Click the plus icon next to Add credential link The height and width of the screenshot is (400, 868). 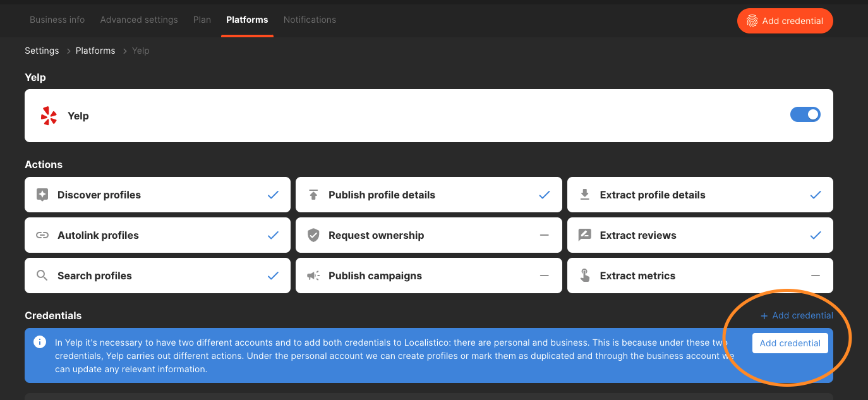(764, 316)
